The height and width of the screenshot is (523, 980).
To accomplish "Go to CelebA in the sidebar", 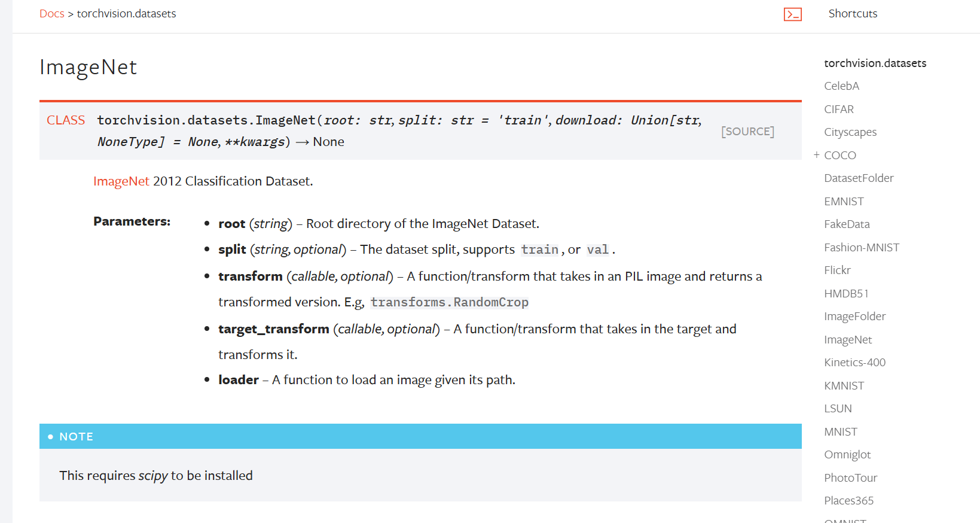I will tap(841, 86).
